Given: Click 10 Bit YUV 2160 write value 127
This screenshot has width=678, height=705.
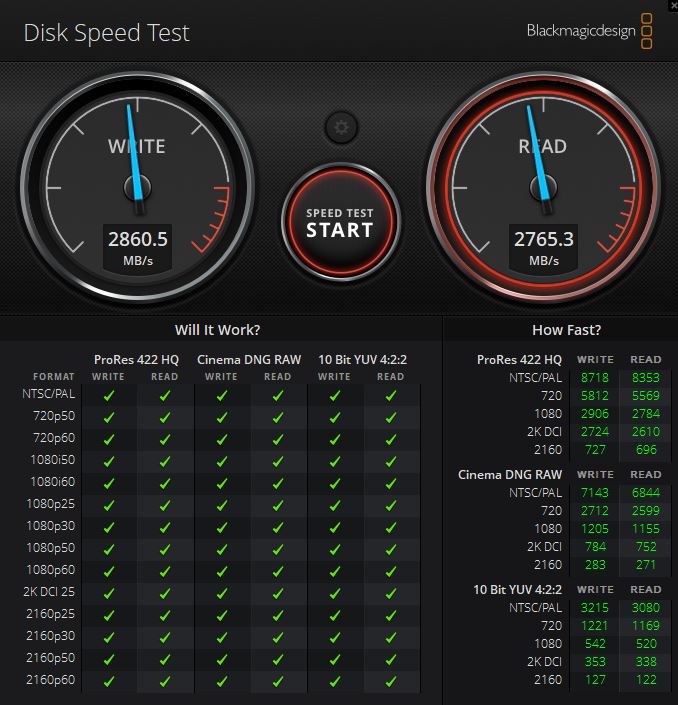Looking at the screenshot, I should 595,680.
